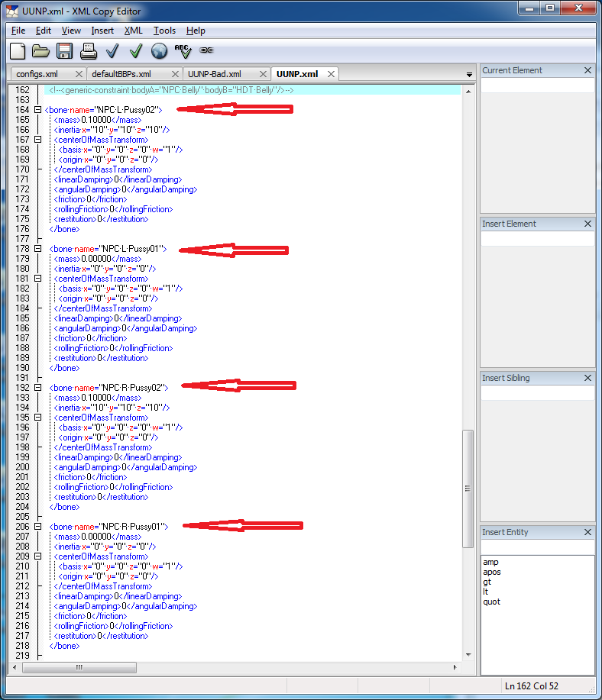Check well-formedness with the blue checkmark
Screen dimensions: 602x700
tap(112, 51)
